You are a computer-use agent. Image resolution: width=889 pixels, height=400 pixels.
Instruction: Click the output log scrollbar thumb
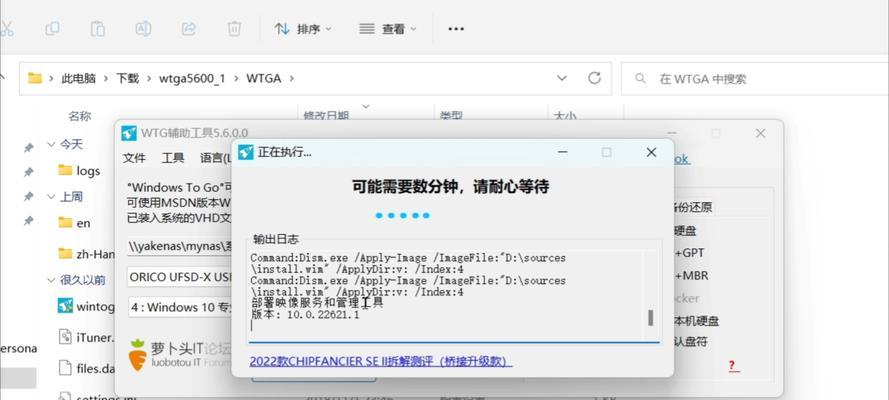(650, 317)
